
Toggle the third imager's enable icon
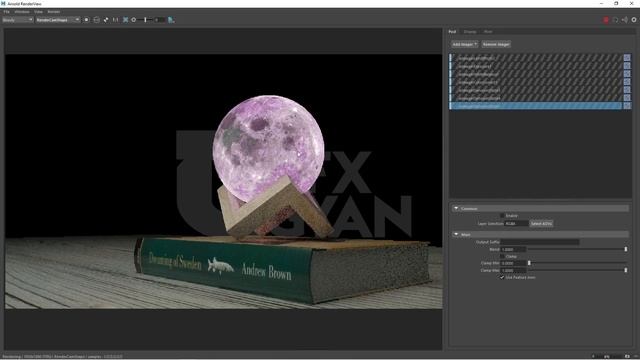[x=627, y=74]
